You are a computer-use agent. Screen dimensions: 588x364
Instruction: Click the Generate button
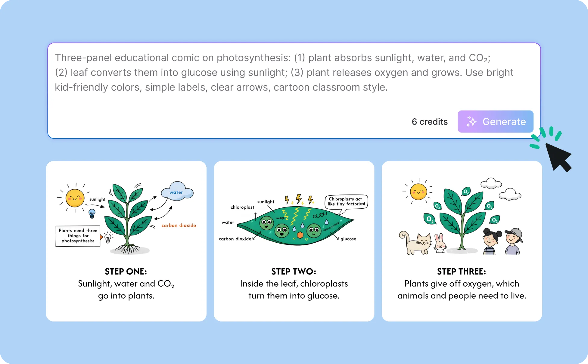pos(495,122)
